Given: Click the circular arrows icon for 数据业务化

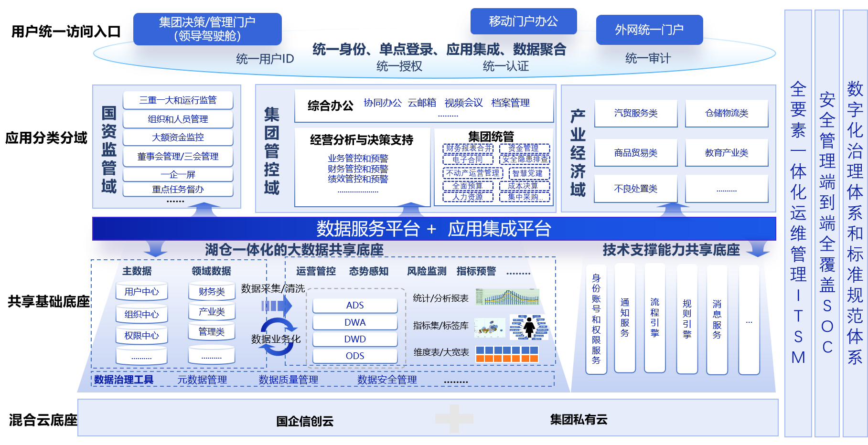Looking at the screenshot, I should pyautogui.click(x=277, y=338).
